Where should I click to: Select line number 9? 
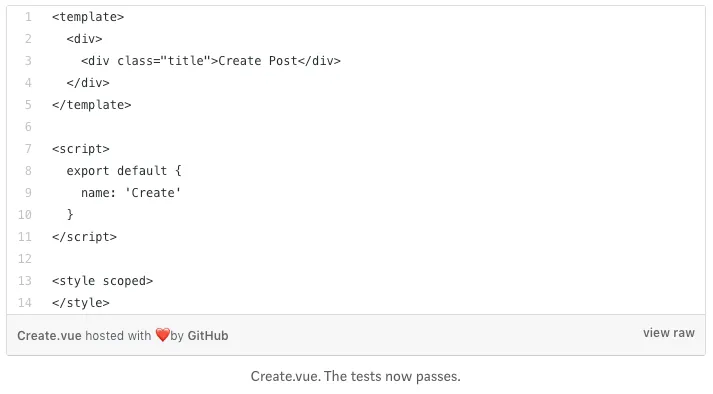tap(28, 193)
